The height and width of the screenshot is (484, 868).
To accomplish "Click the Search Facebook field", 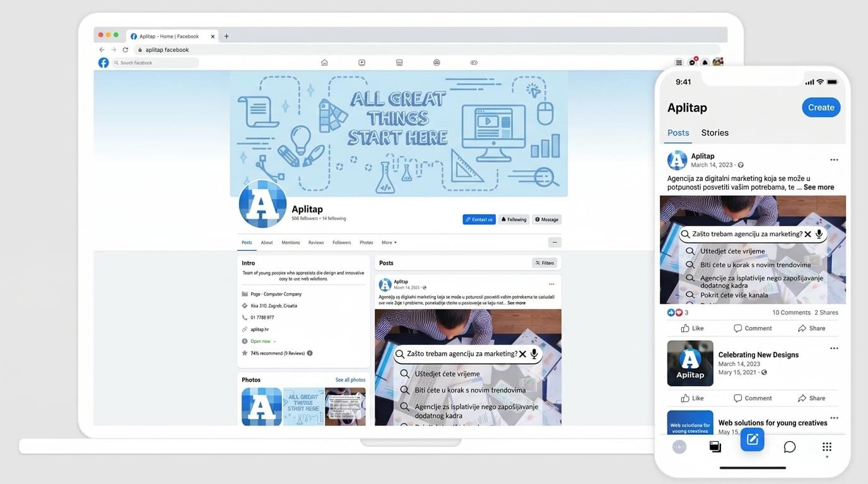I will 155,62.
